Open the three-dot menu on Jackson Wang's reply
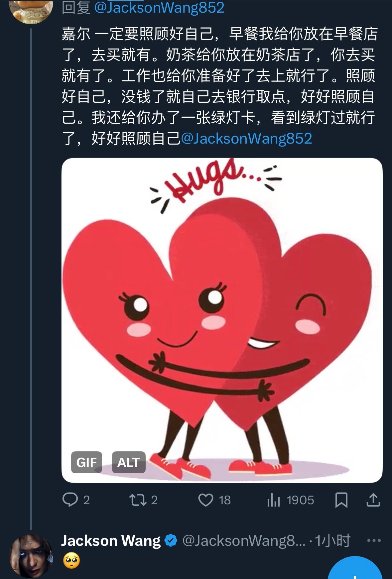This screenshot has width=392, height=579. pyautogui.click(x=374, y=541)
